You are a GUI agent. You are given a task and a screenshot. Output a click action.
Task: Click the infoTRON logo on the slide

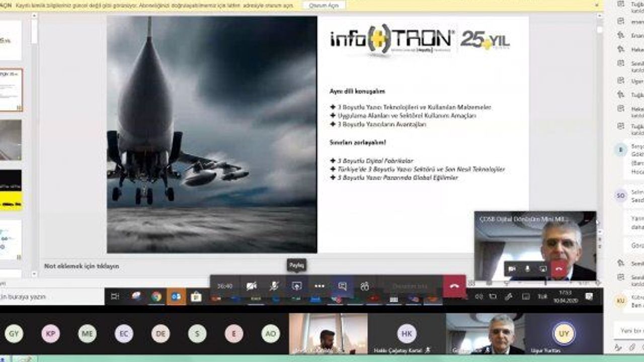[392, 39]
